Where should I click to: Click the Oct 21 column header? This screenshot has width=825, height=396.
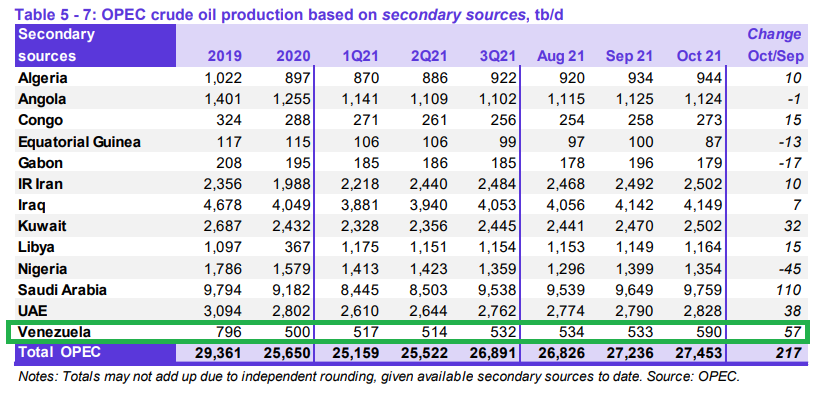pos(699,56)
